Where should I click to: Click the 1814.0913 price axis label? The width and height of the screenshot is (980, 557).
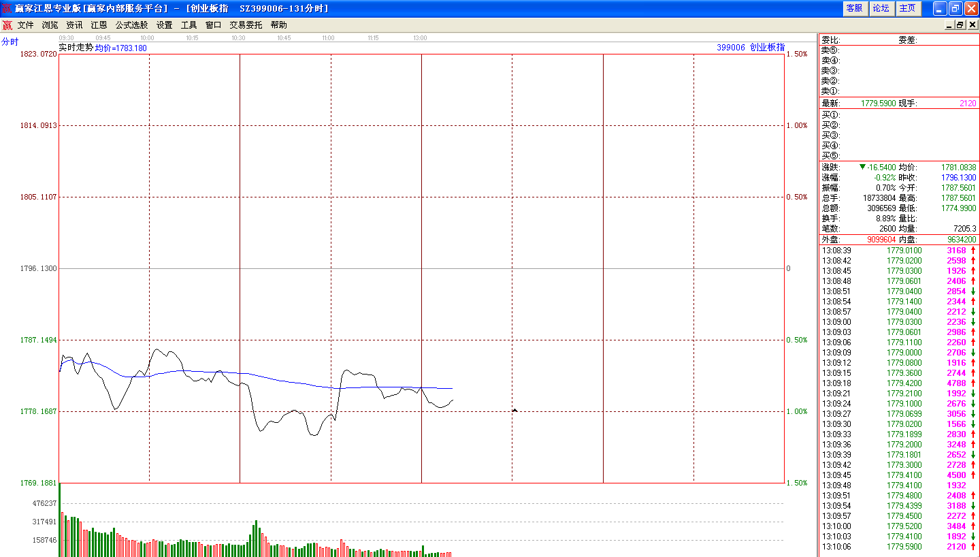pyautogui.click(x=39, y=125)
